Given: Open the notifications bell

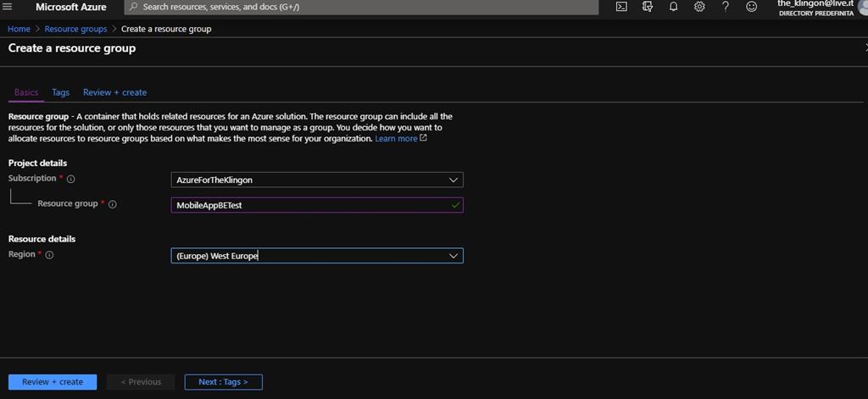Looking at the screenshot, I should coord(674,7).
